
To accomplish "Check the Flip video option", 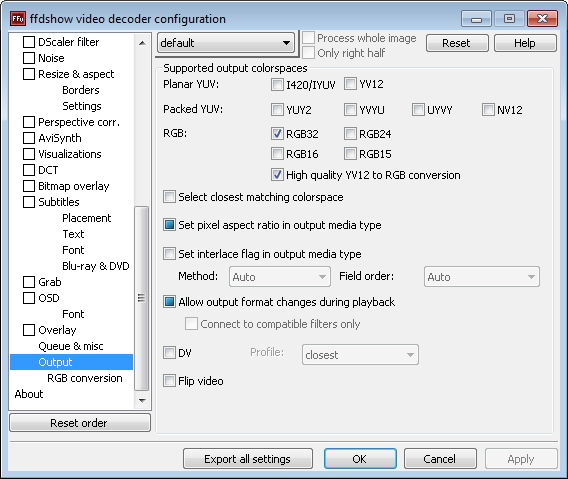I will 169,381.
